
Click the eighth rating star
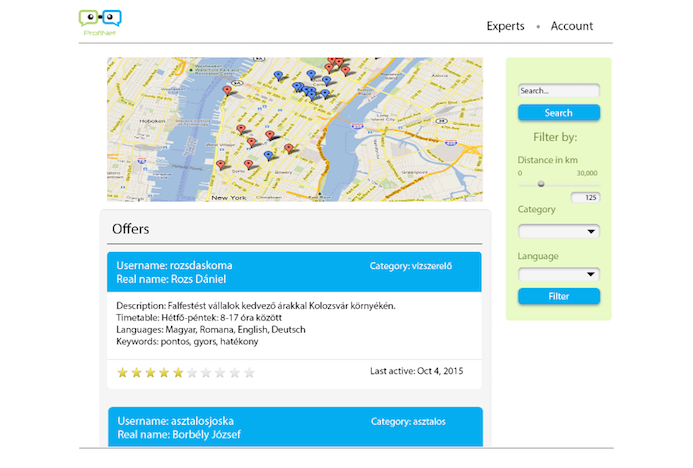pos(221,373)
